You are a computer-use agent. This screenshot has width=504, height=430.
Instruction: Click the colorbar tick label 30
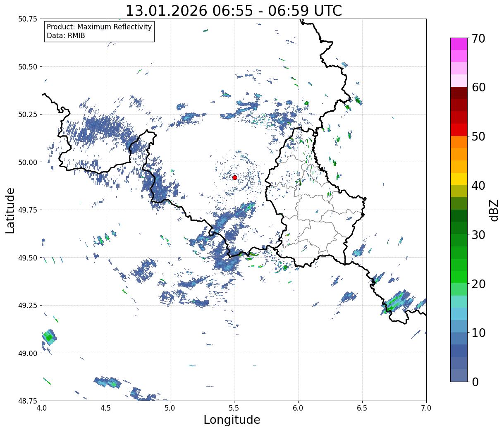point(478,235)
